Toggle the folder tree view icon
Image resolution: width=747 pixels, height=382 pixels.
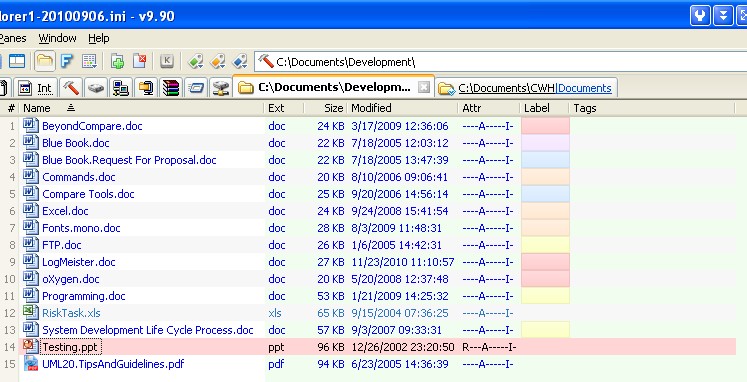(45, 61)
